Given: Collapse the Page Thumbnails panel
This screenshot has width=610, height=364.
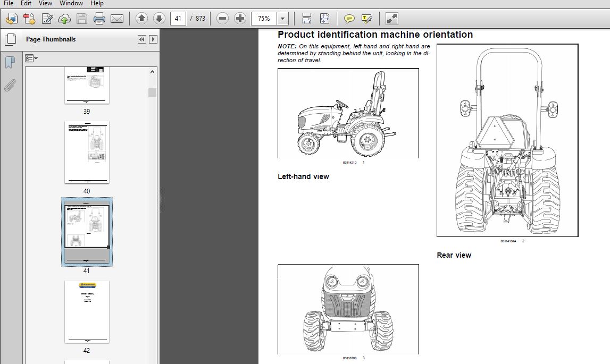Looking at the screenshot, I should coord(141,39).
